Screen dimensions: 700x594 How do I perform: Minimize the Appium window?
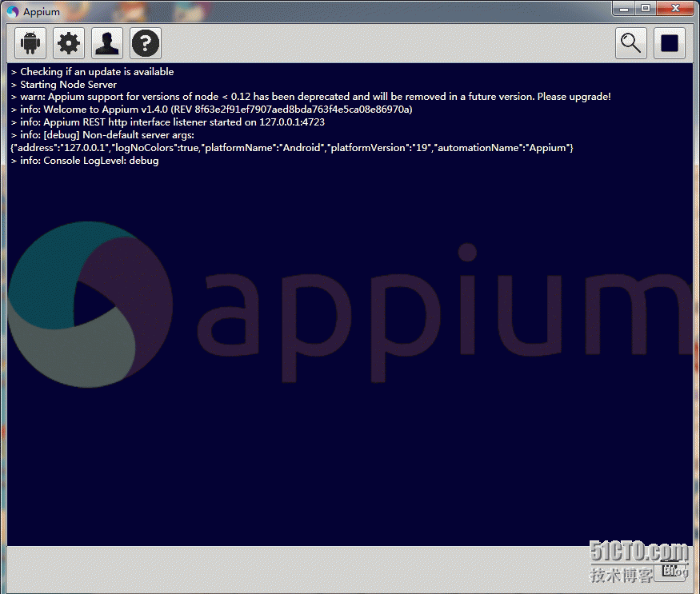point(624,9)
